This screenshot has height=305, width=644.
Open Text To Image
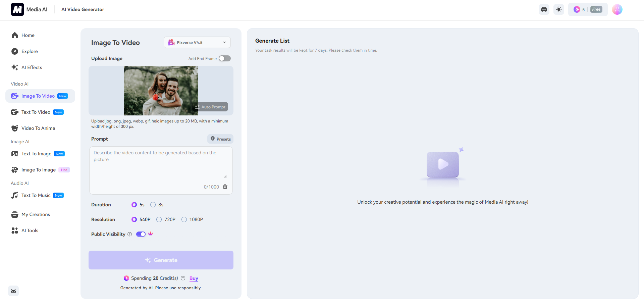40,154
